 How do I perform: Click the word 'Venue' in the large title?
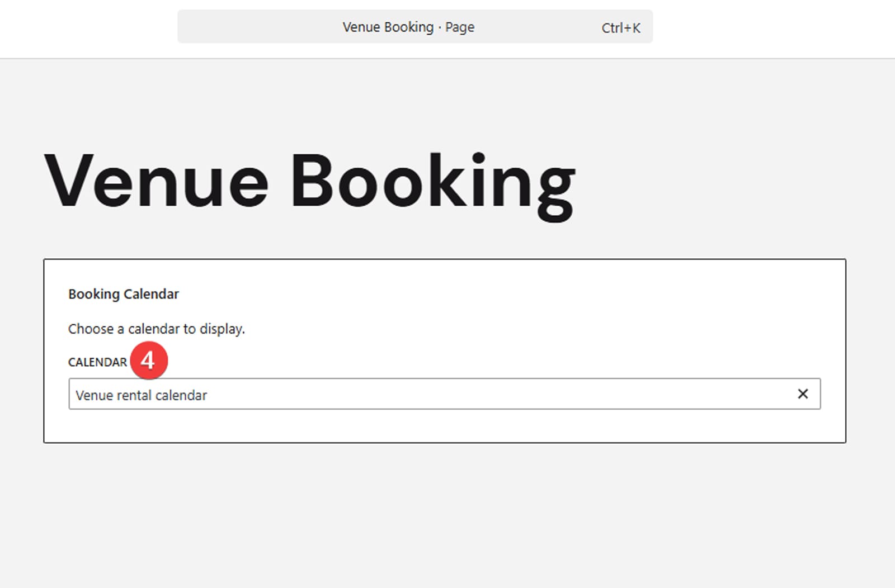pos(156,182)
